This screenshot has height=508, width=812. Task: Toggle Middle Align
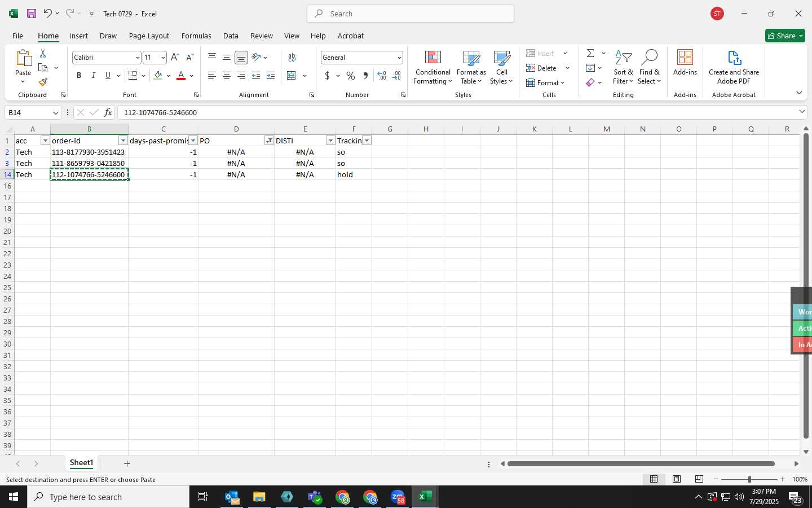227,57
